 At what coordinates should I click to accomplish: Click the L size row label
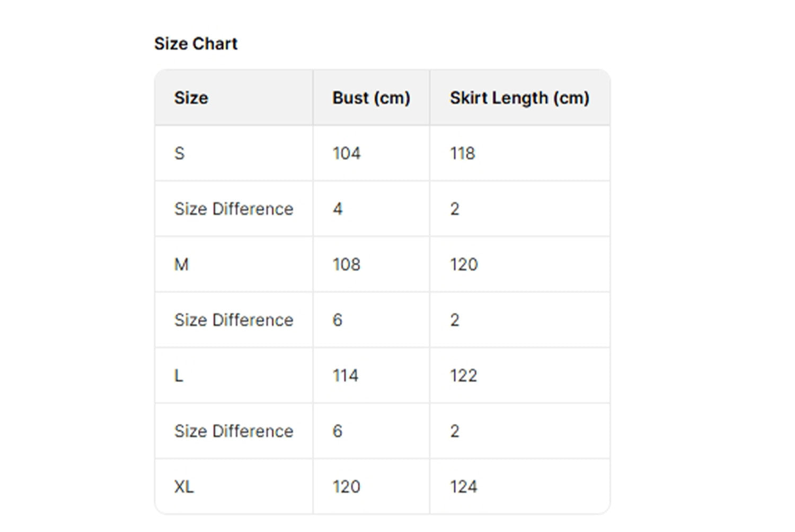tap(179, 376)
